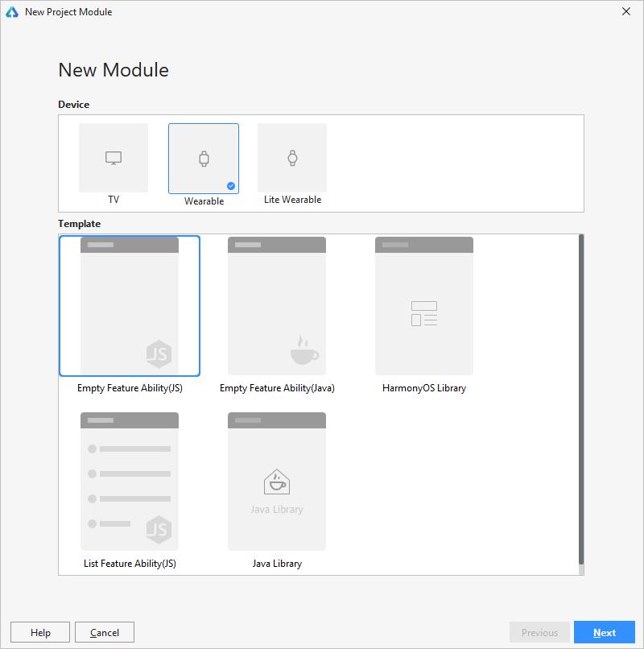644x649 pixels.
Task: Click the Previous button
Action: (539, 632)
